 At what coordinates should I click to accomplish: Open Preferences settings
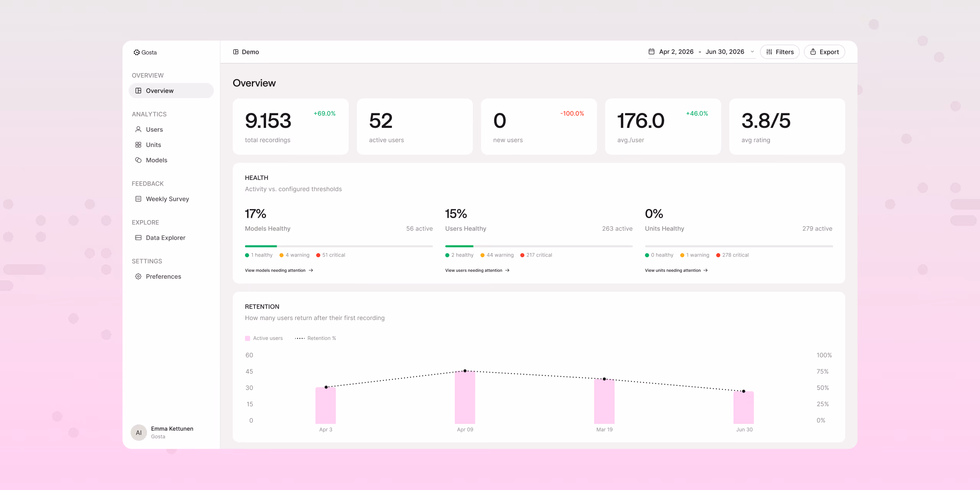pos(171,276)
